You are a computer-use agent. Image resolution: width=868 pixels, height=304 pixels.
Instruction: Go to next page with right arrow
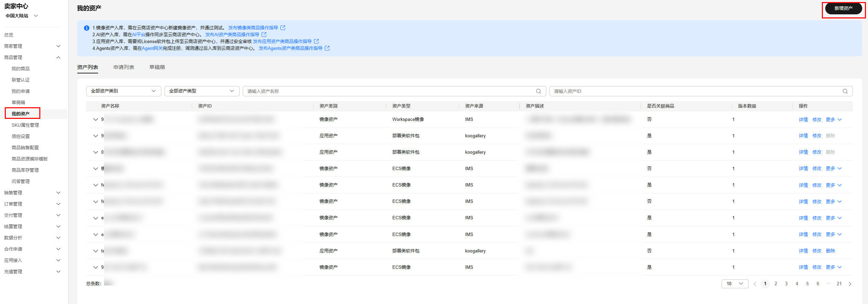click(850, 284)
